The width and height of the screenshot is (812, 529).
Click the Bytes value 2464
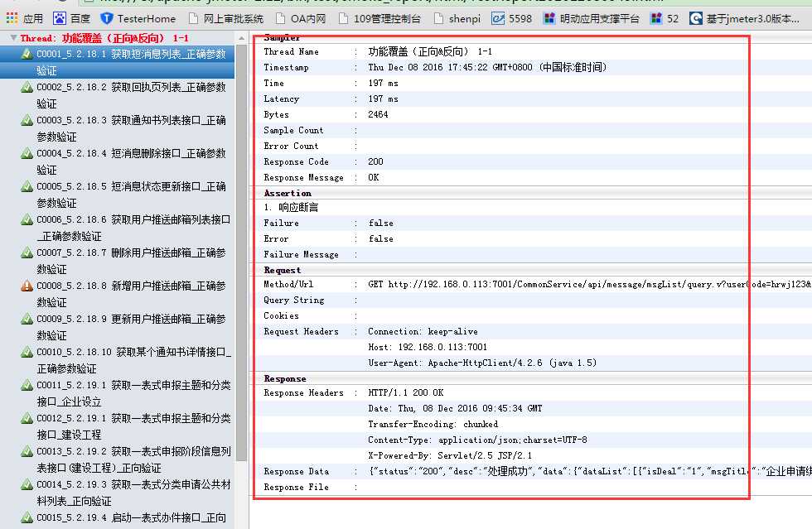(x=378, y=114)
